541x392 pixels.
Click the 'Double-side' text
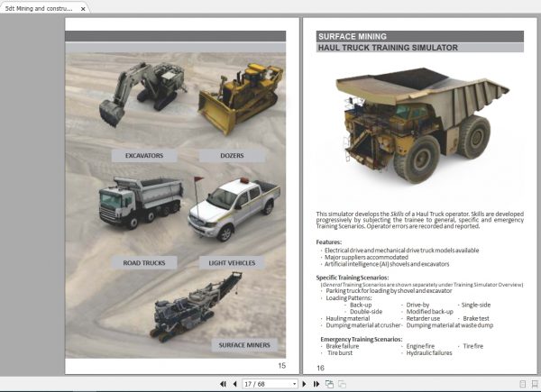[366, 312]
